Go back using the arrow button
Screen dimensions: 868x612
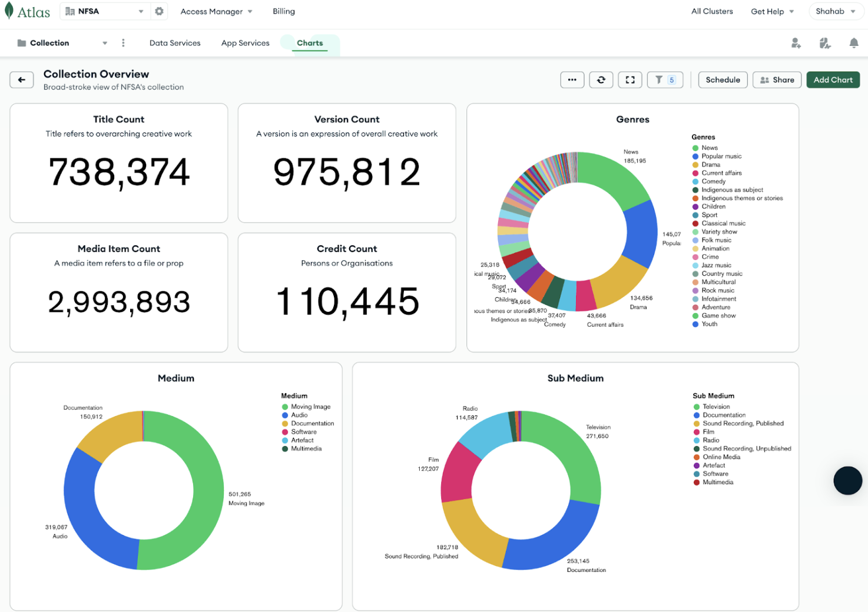(x=22, y=80)
